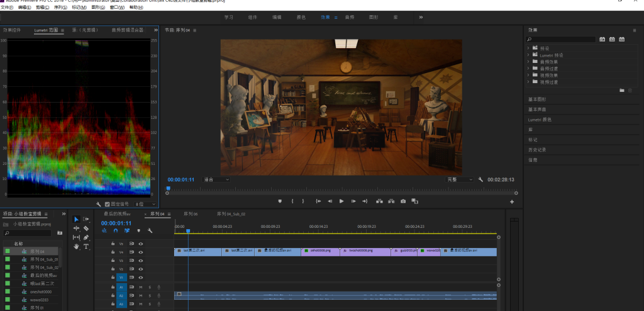644x311 pixels.
Task: Open the 基本图形 panel
Action: 537,99
